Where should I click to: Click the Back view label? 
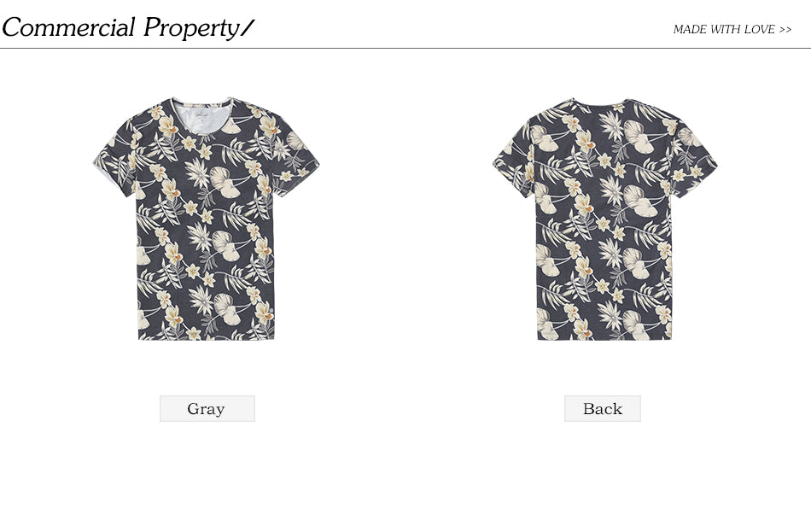(603, 409)
